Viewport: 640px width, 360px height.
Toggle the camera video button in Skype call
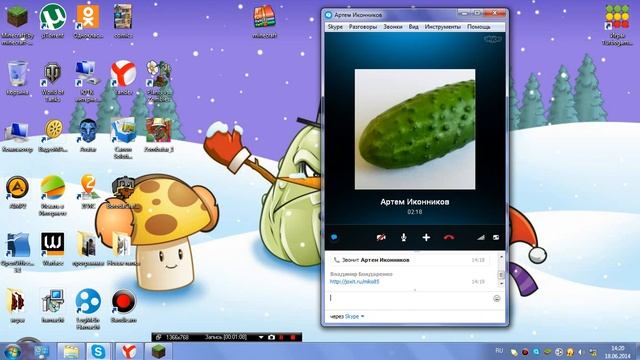click(381, 237)
